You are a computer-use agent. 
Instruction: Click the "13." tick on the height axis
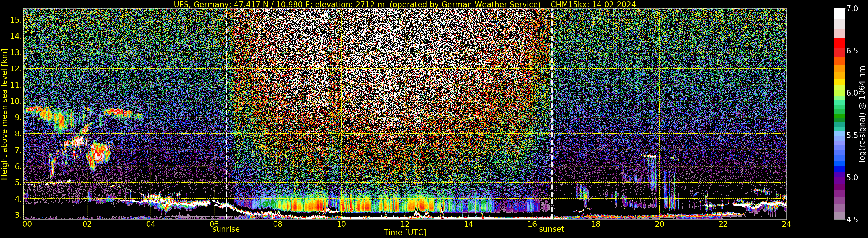coord(16,53)
